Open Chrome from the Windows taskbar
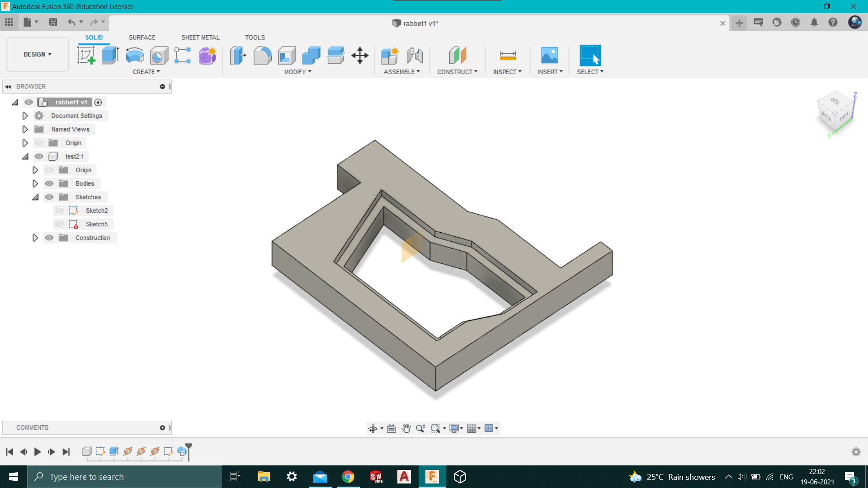The height and width of the screenshot is (488, 868). (x=348, y=477)
